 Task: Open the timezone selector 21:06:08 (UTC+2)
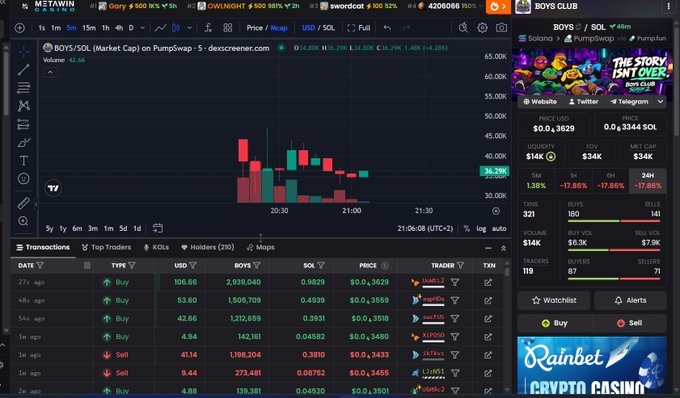click(x=425, y=228)
